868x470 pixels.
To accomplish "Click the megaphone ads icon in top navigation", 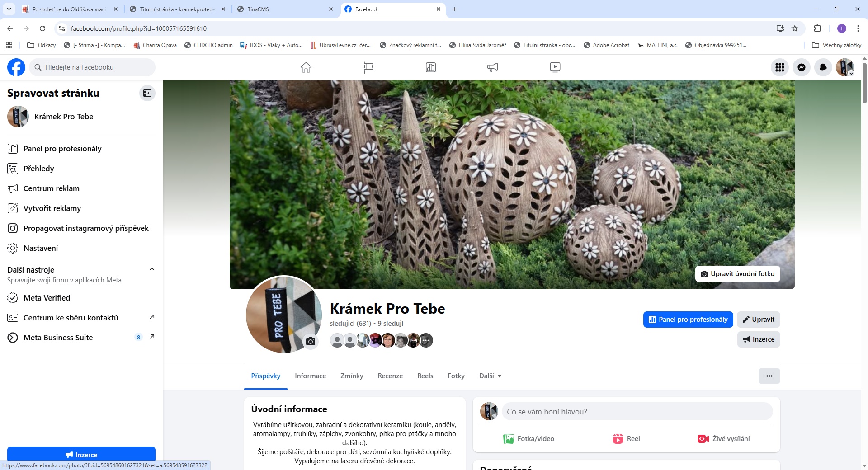I will pyautogui.click(x=492, y=67).
